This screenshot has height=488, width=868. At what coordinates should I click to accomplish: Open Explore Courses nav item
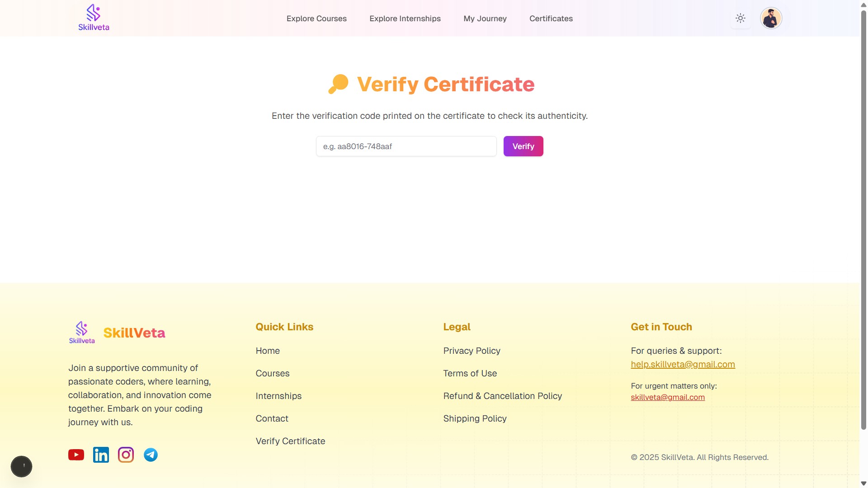pos(316,19)
